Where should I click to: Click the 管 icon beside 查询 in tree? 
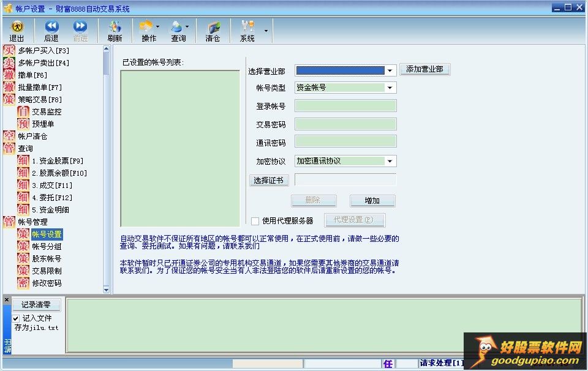tap(9, 148)
